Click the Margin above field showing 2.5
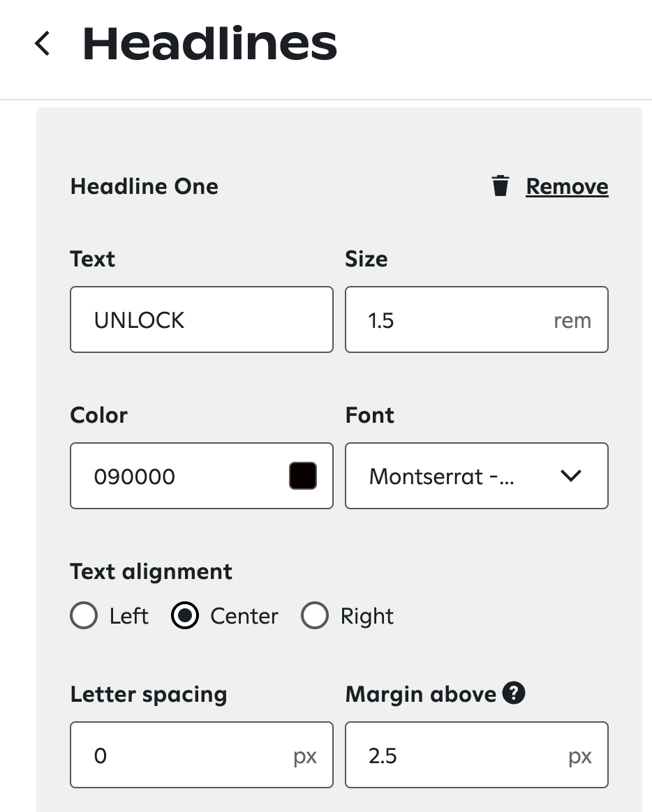This screenshot has height=812, width=652. (x=454, y=755)
